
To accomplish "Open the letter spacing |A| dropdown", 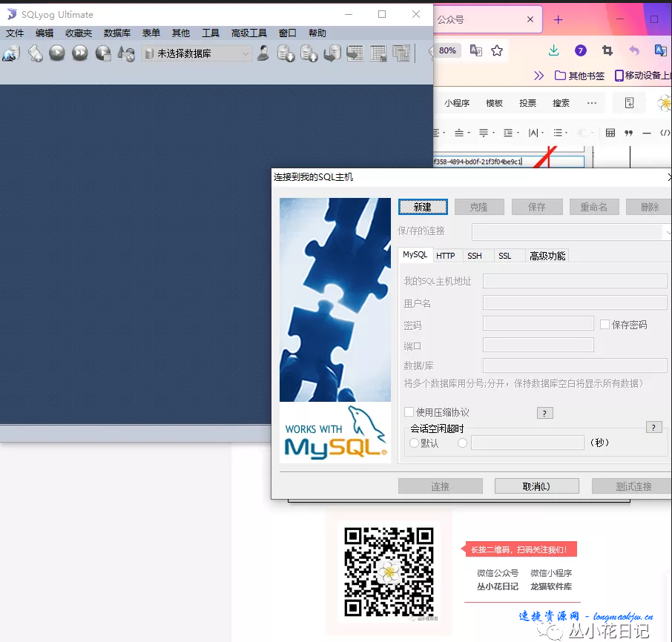I will 536,133.
